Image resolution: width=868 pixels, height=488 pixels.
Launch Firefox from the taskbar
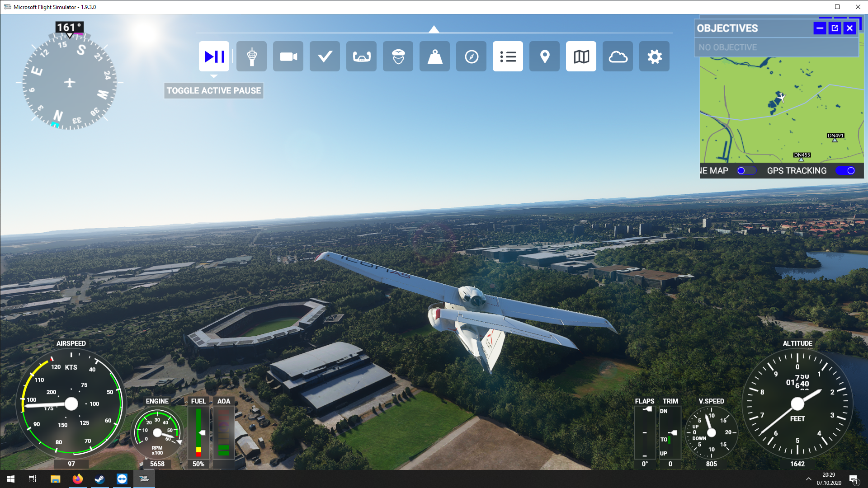[x=77, y=479]
